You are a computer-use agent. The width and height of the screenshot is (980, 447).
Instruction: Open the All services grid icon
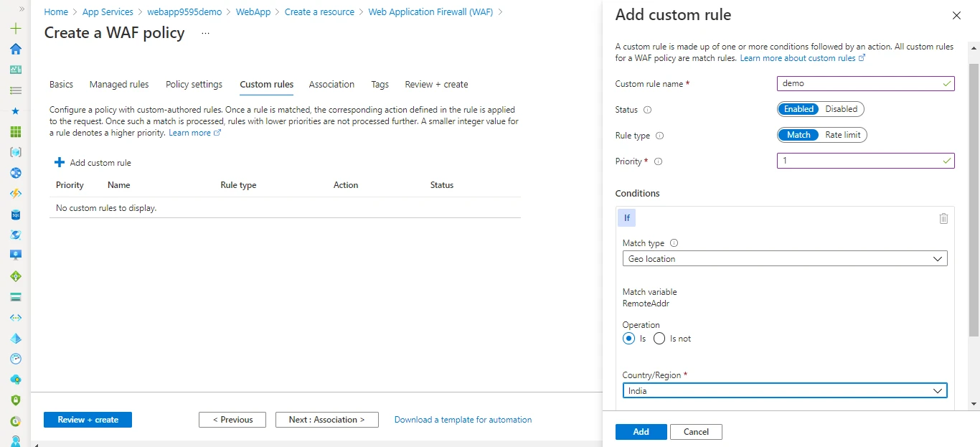tap(15, 132)
